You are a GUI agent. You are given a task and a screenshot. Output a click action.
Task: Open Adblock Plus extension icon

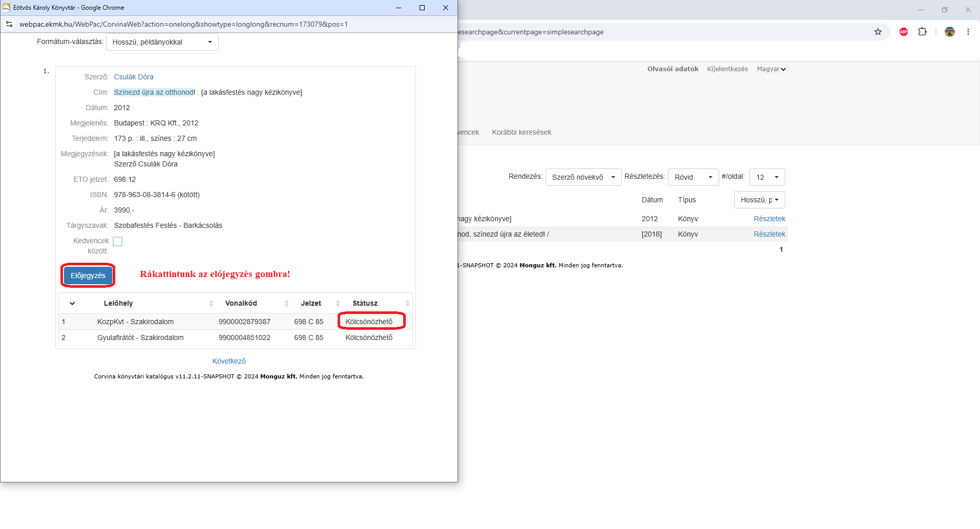(904, 32)
